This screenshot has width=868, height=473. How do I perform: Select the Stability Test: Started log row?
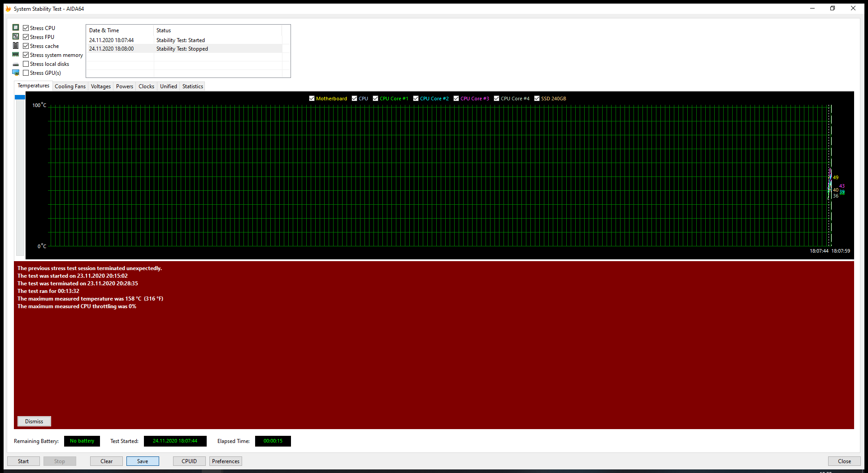tap(184, 40)
